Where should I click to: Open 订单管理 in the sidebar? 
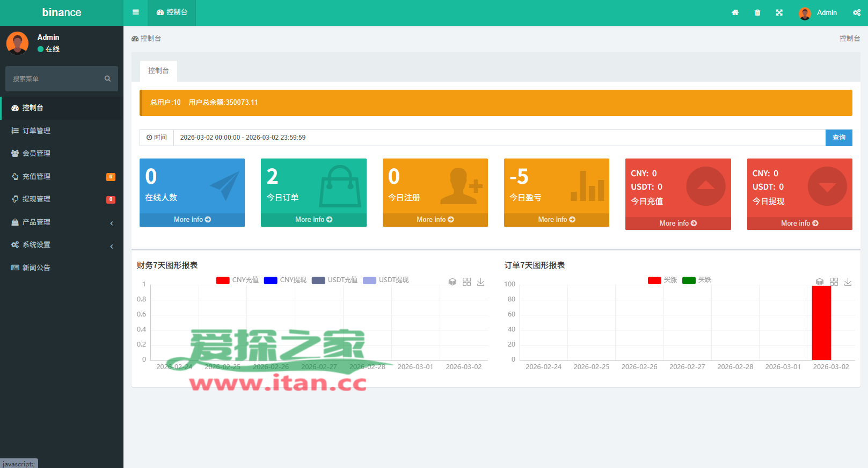37,131
